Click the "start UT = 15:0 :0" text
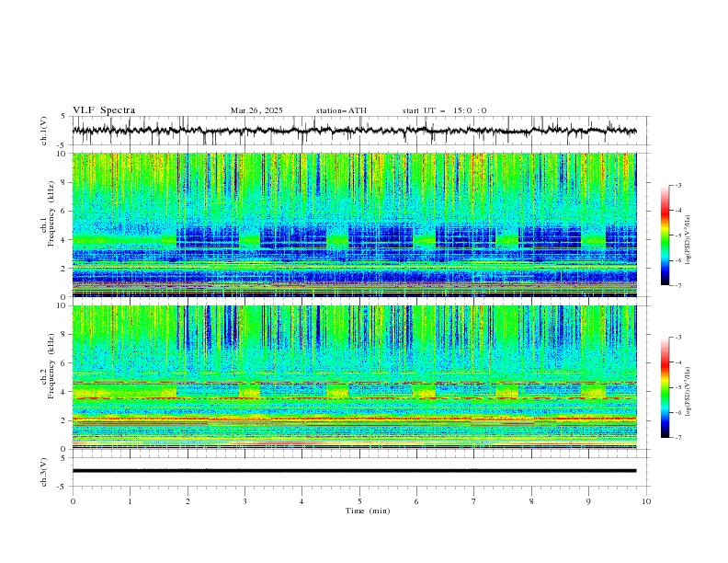The height and width of the screenshot is (563, 728). 444,110
